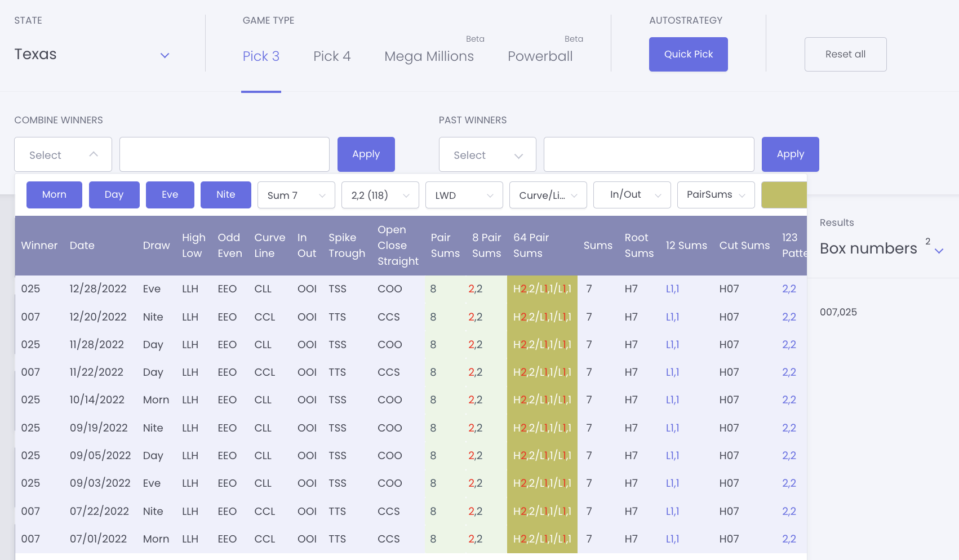Choose the Powerball game type

[540, 56]
